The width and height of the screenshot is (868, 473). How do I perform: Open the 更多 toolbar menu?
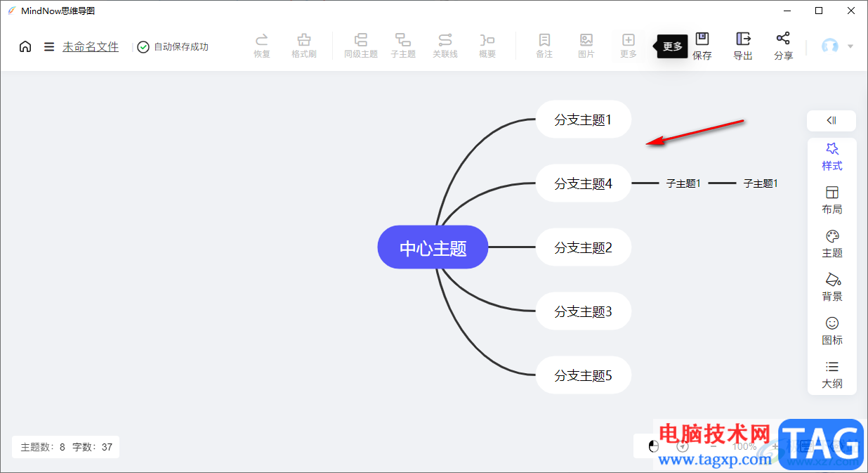629,46
